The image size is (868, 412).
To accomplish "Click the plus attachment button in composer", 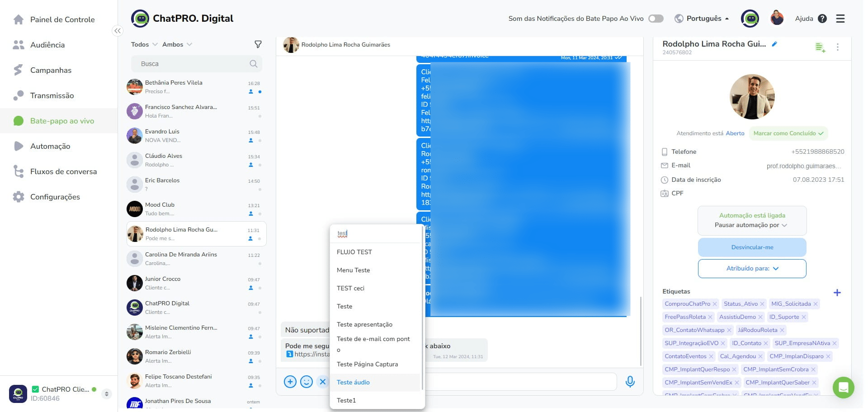I will click(x=290, y=382).
